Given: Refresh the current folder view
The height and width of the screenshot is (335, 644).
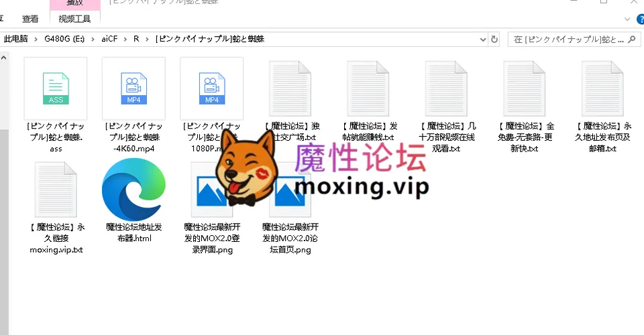Looking at the screenshot, I should point(494,40).
